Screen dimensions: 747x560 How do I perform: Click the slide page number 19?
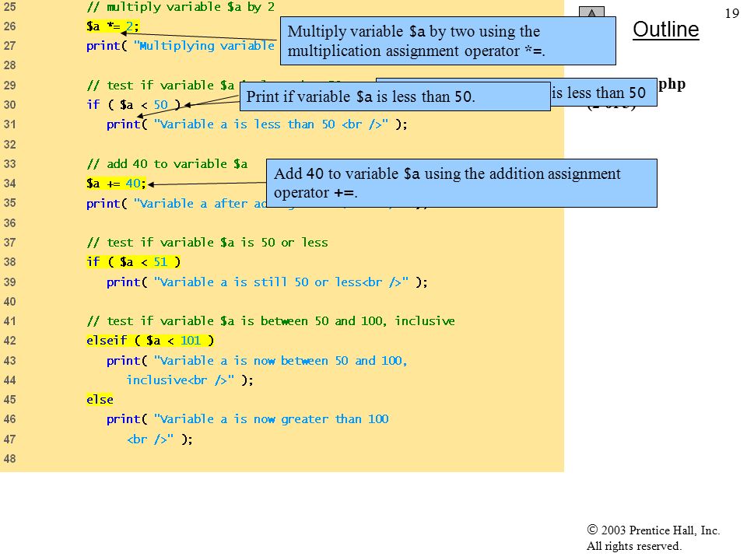[731, 13]
